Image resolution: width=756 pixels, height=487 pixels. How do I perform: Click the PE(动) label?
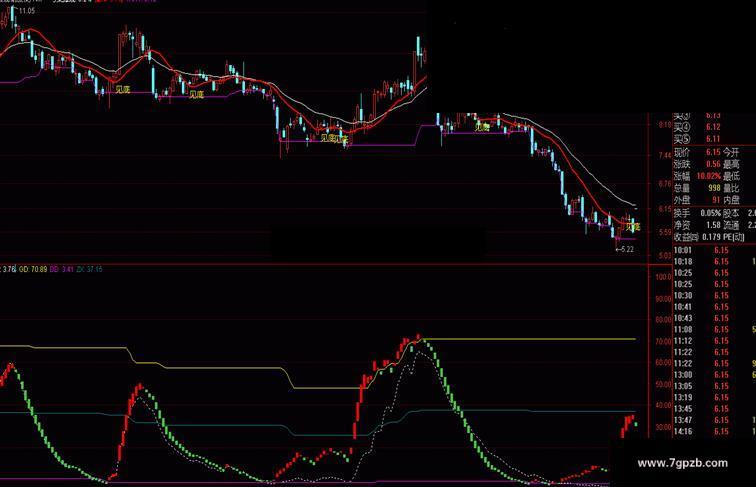733,237
